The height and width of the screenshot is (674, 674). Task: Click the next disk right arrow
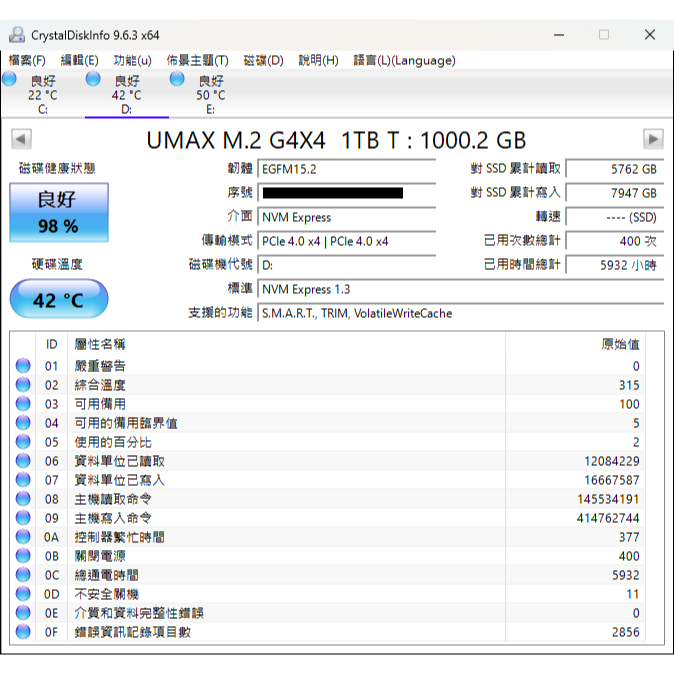tap(653, 139)
